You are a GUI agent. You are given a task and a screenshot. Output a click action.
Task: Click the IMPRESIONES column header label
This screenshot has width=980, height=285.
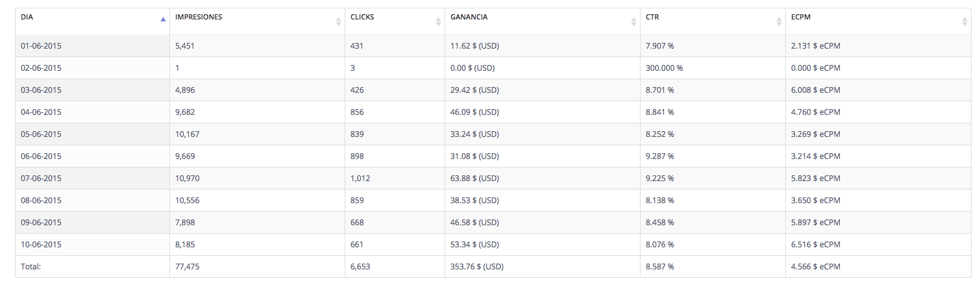199,17
